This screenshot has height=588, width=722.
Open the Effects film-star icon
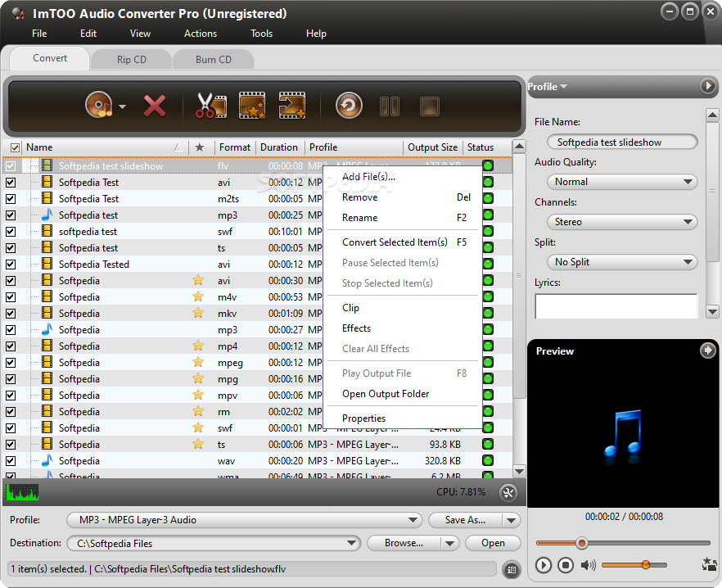(x=252, y=106)
